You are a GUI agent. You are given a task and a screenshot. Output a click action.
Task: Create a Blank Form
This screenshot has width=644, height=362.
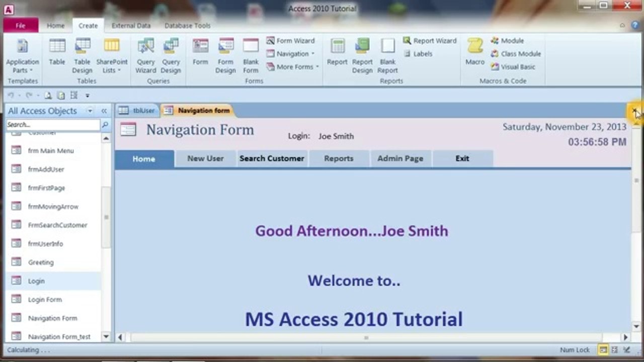(x=251, y=55)
